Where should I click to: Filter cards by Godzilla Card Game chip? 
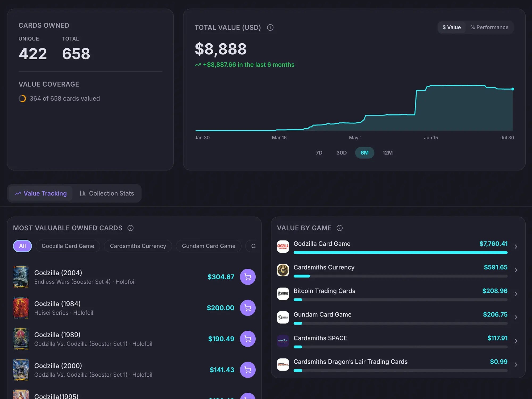pyautogui.click(x=68, y=246)
